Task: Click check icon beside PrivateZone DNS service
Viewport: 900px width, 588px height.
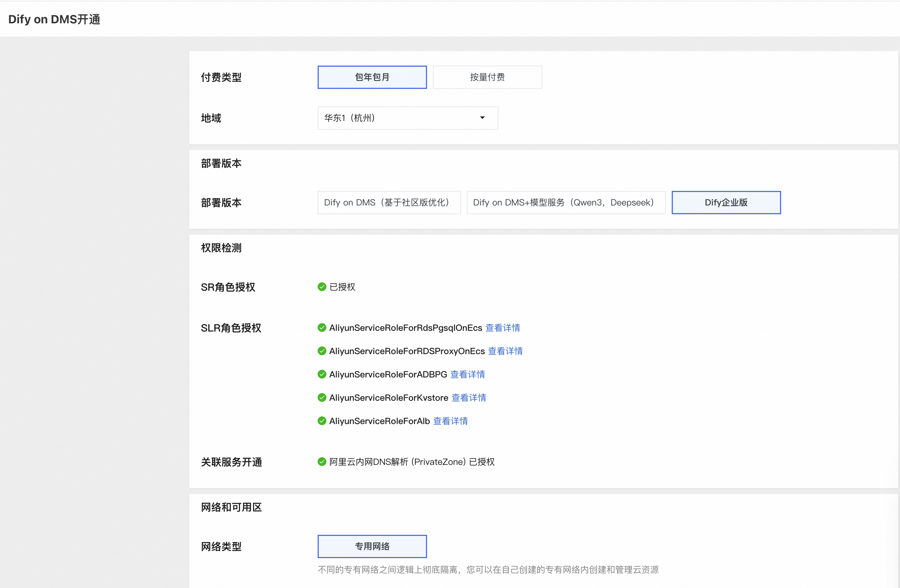Action: click(x=322, y=462)
